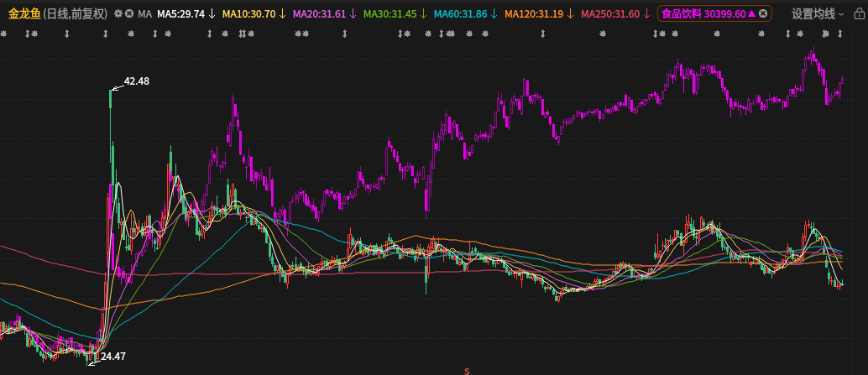Click the MA30:31.45 value
Viewport: 868px width, 375px height.
click(x=390, y=13)
